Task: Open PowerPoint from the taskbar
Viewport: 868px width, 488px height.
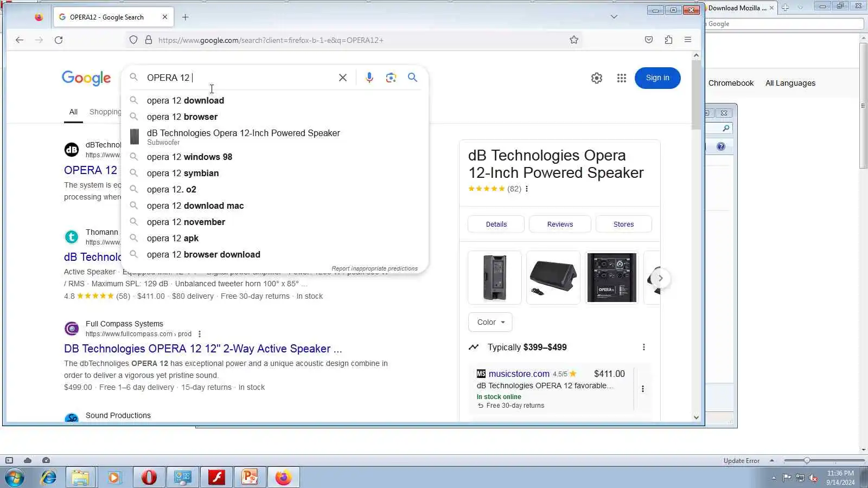Action: tap(250, 477)
